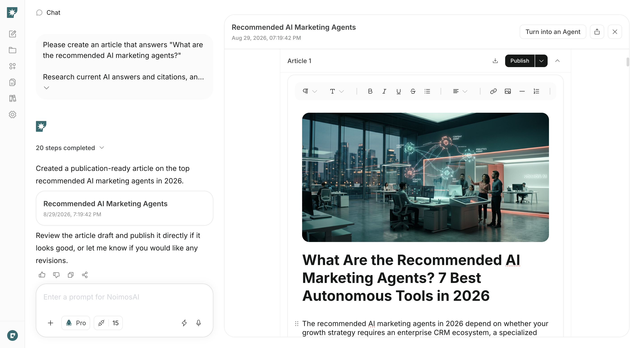This screenshot has height=348, width=644.
Task: Open the library books icon in sidebar
Action: pos(13,98)
